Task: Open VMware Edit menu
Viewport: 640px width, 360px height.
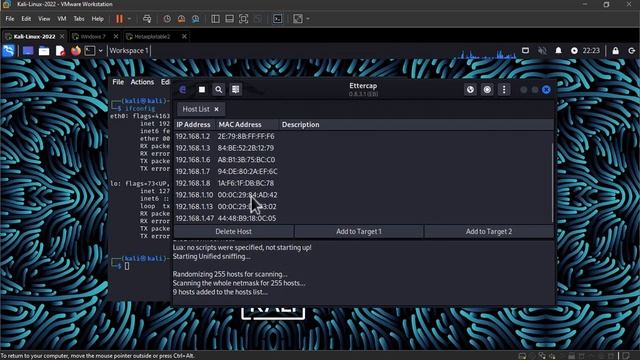Action: [26, 19]
